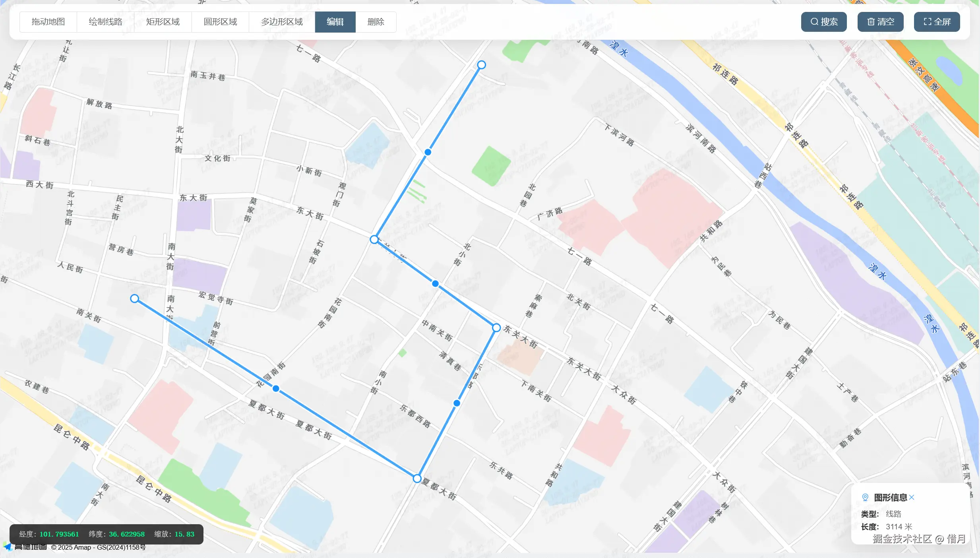Image resolution: width=980 pixels, height=558 pixels.
Task: Enter fullscreen with the 全屏 button
Action: 937,22
